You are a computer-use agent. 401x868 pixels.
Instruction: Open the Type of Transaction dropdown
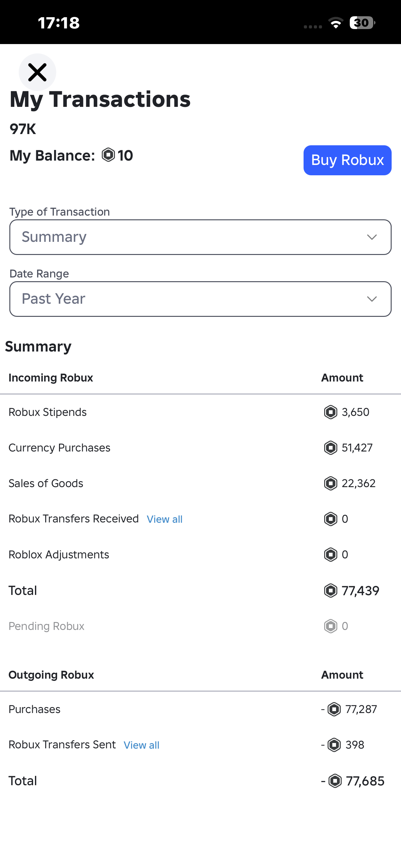200,237
